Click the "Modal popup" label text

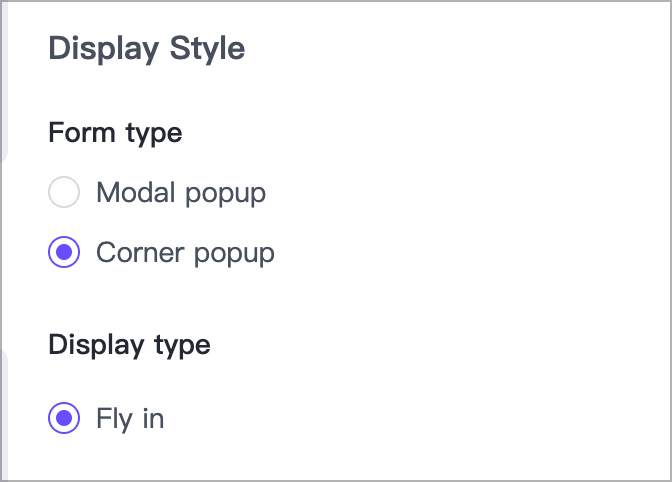tap(180, 192)
